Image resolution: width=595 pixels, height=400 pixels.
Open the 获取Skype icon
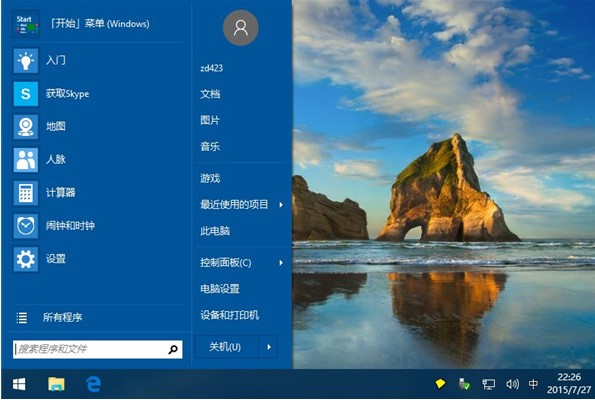click(26, 94)
